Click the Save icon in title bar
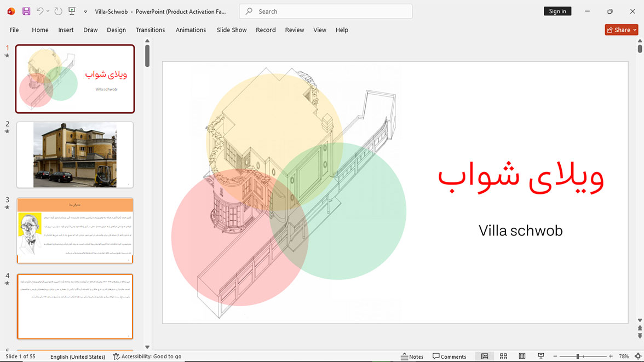This screenshot has width=644, height=362. click(x=26, y=12)
